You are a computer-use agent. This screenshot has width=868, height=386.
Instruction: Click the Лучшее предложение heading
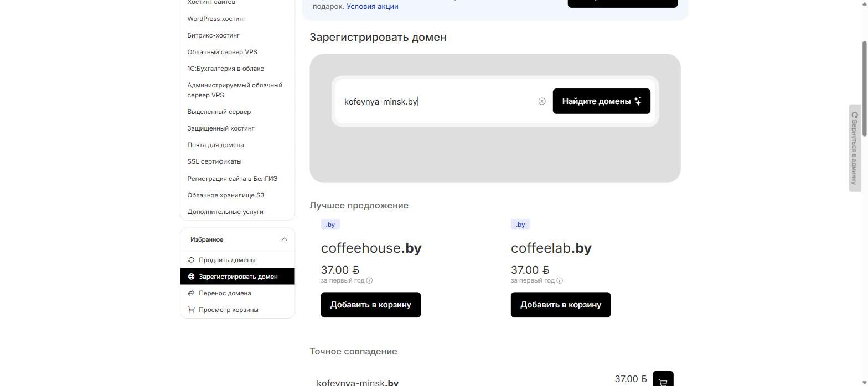[359, 205]
